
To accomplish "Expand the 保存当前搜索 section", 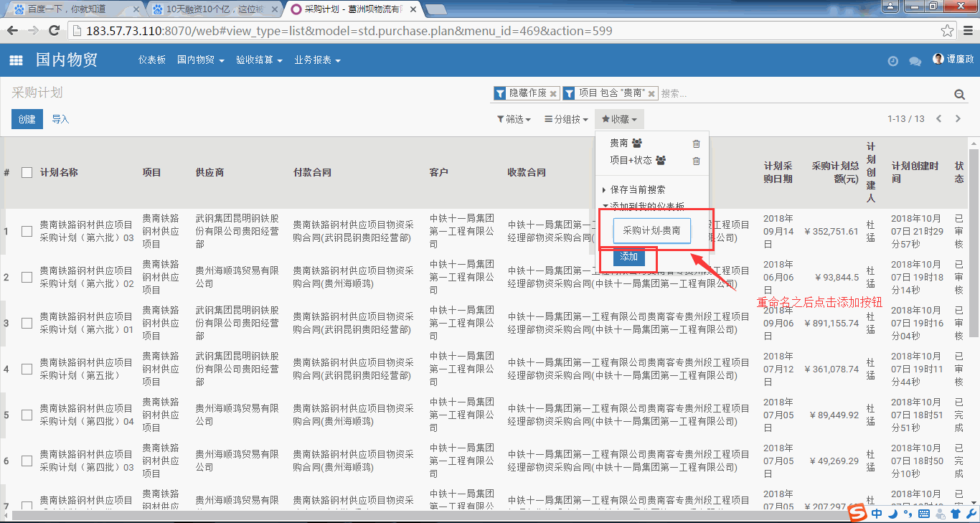I will (x=637, y=190).
